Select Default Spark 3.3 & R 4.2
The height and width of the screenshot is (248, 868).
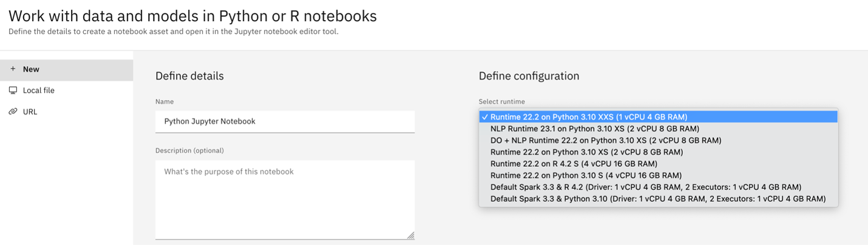(645, 187)
